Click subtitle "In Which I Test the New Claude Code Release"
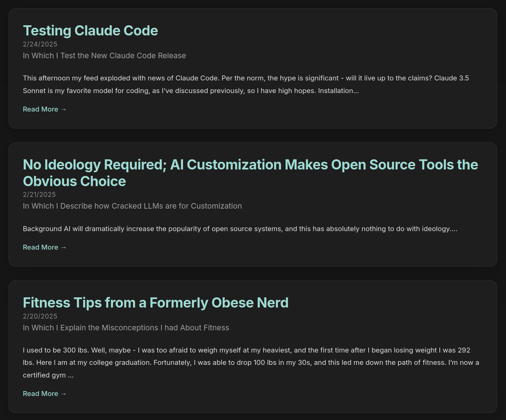The width and height of the screenshot is (506, 420). click(104, 56)
